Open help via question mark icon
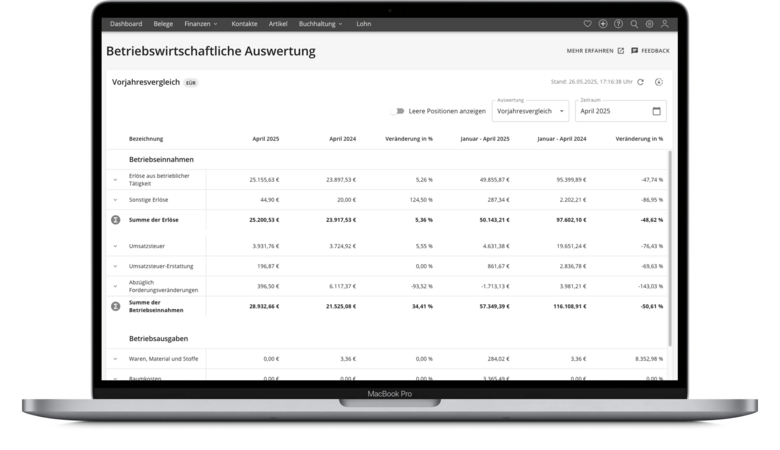The image size is (780, 450). click(x=618, y=23)
